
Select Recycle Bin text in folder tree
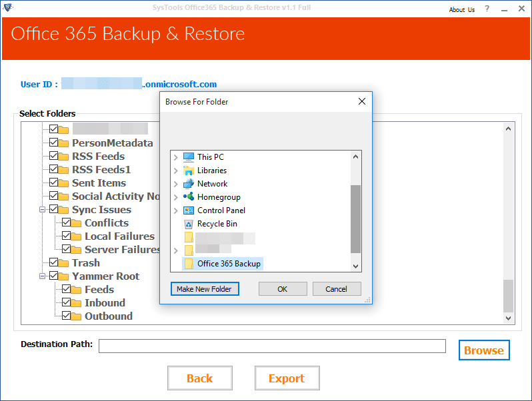217,224
